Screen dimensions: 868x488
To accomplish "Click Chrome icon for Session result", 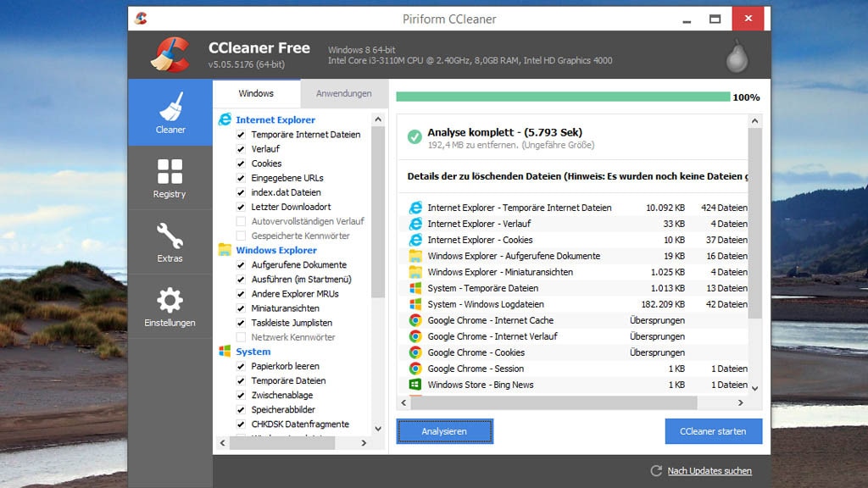I will pyautogui.click(x=415, y=368).
